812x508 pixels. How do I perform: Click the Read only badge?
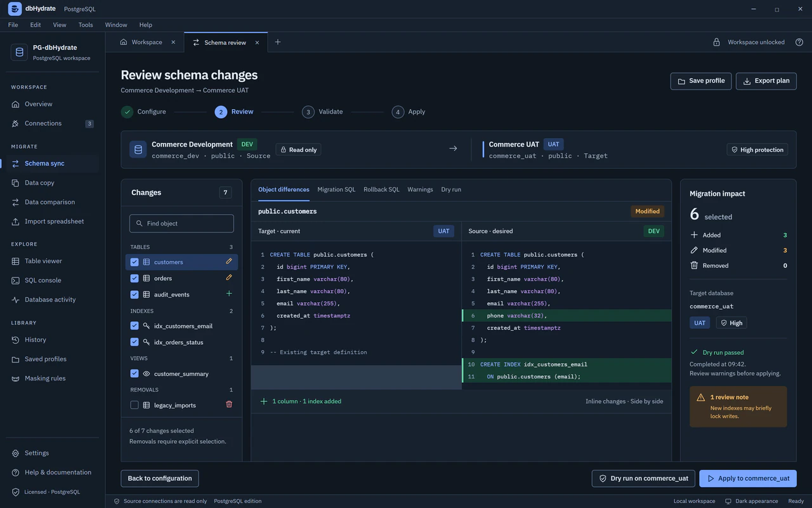(x=298, y=150)
